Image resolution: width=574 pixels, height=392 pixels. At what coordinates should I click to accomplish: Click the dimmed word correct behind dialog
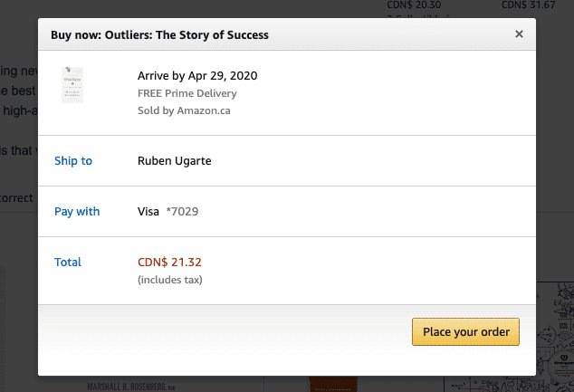click(x=16, y=198)
